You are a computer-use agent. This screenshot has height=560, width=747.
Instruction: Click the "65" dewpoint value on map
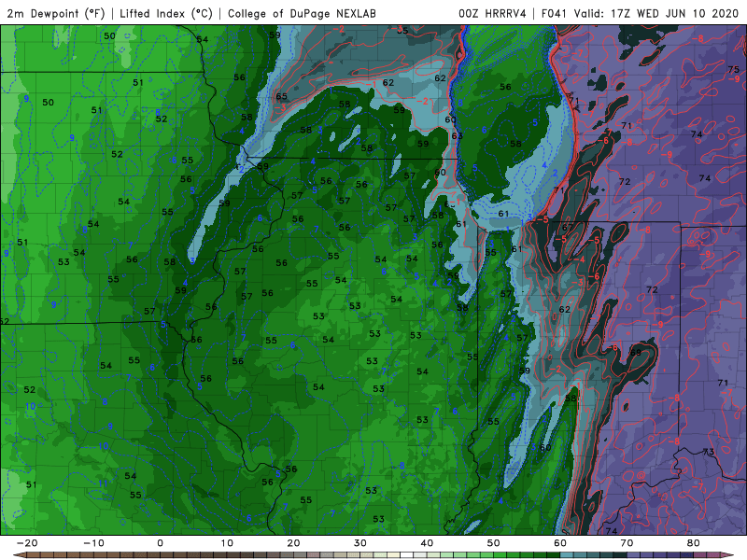coord(282,97)
